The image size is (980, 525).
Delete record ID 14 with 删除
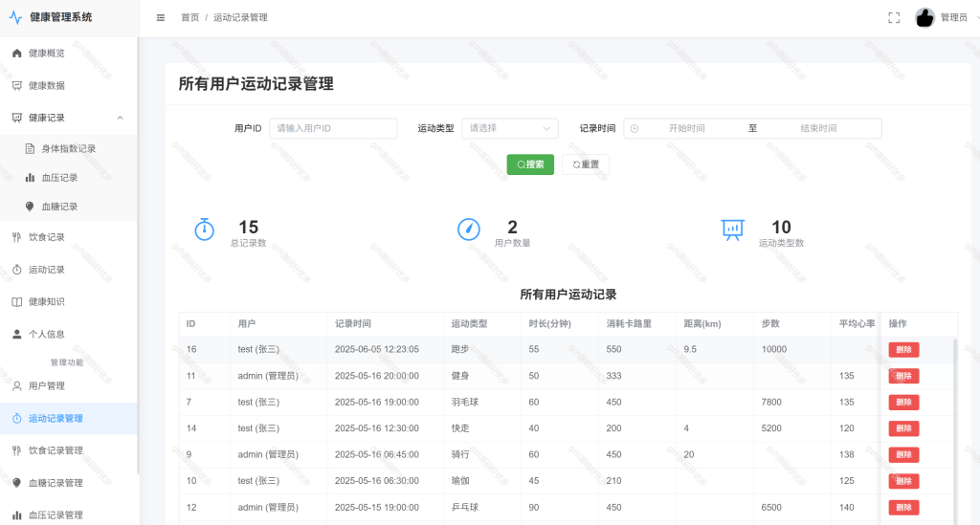[x=903, y=428]
